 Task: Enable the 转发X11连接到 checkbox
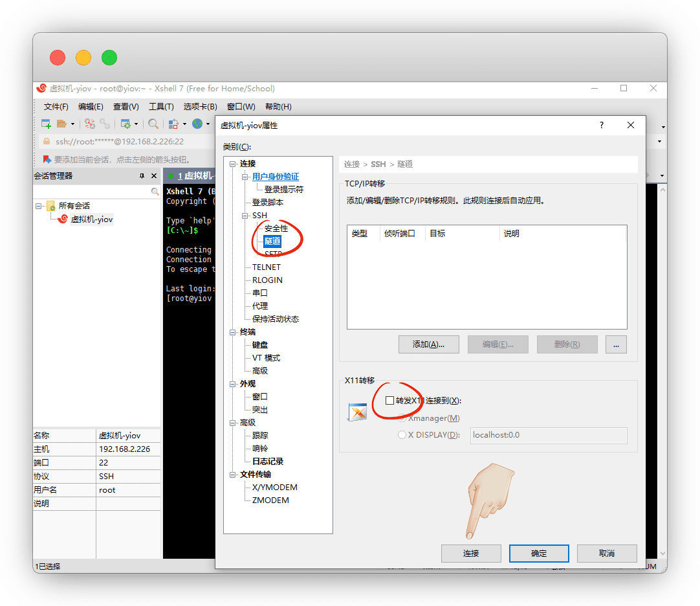coord(389,401)
